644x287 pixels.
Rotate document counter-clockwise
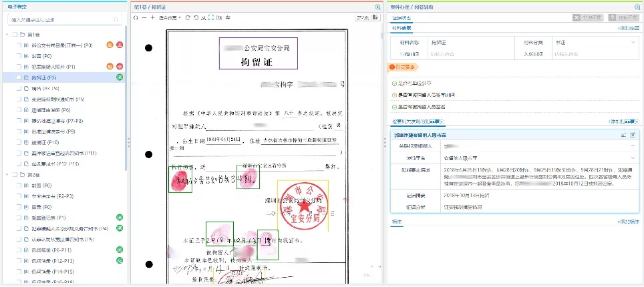196,17
